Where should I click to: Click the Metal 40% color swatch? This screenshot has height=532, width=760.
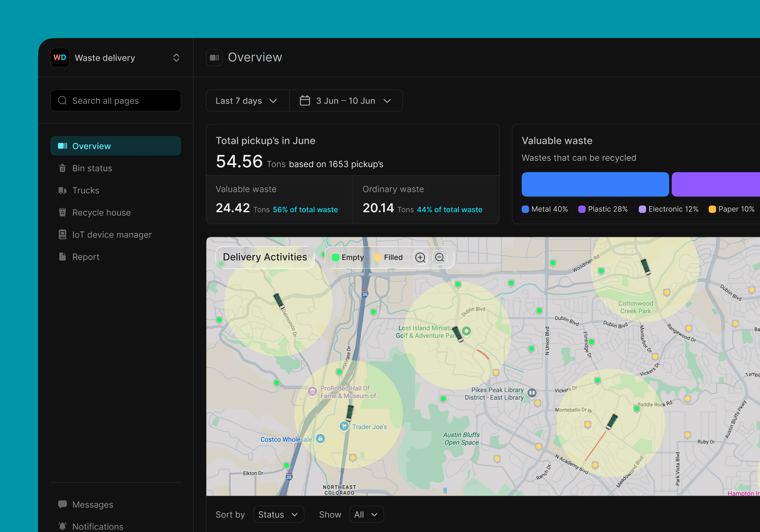(x=525, y=209)
